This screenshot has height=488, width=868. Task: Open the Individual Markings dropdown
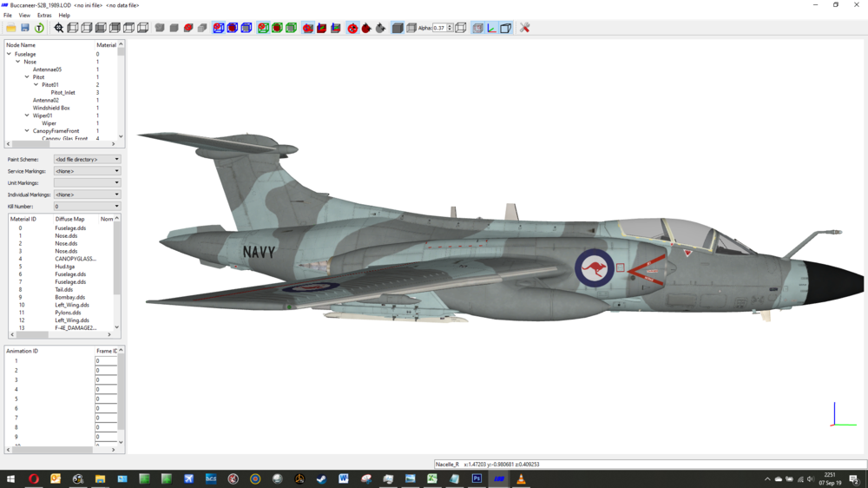[x=87, y=195]
